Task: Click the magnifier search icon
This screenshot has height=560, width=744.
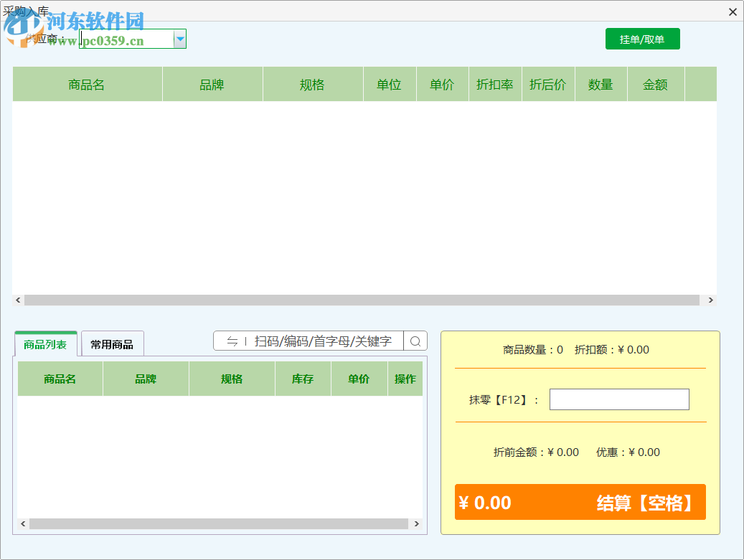Action: click(x=415, y=341)
